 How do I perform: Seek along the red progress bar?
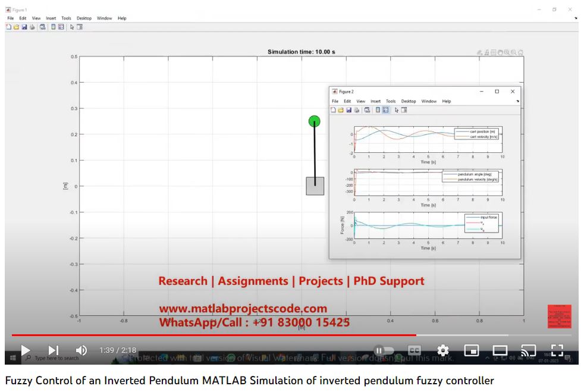213,335
